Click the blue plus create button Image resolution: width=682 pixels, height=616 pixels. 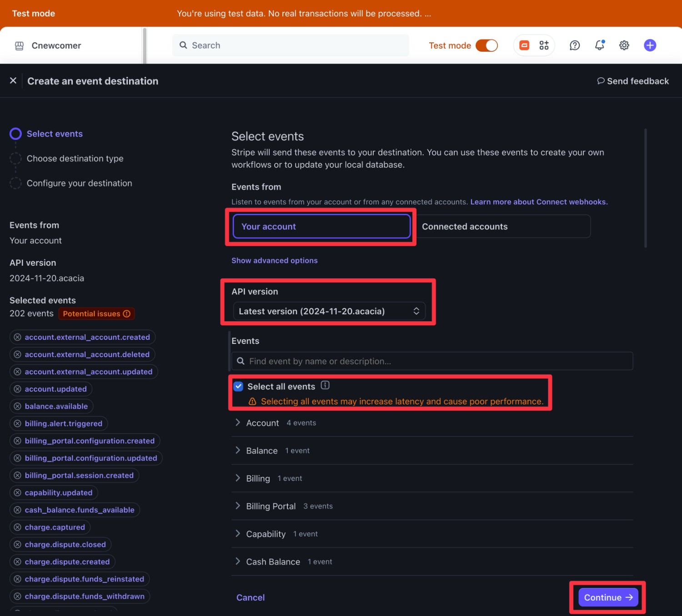[650, 45]
